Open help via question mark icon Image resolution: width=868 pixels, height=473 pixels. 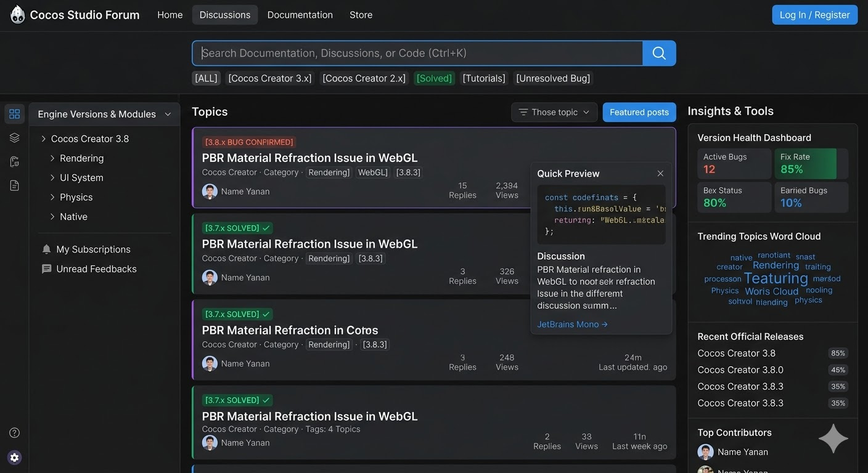click(x=15, y=433)
